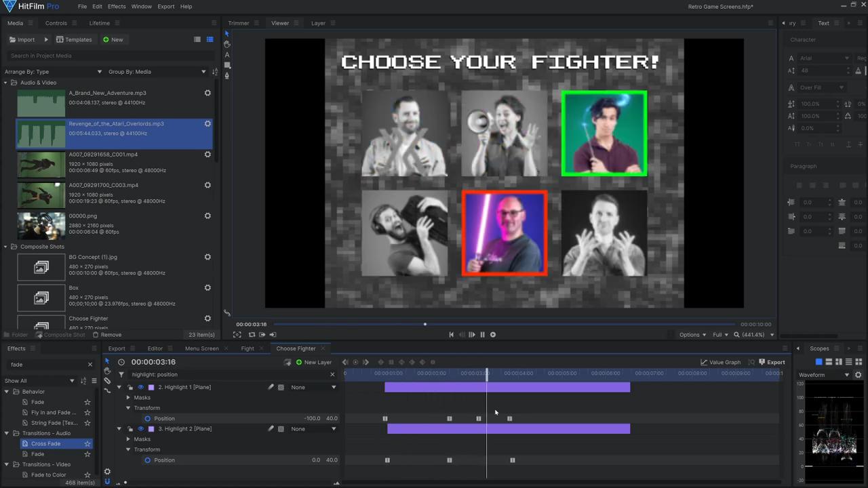This screenshot has height=488, width=868.
Task: Jump to previous keyframe in timeline
Action: [345, 362]
